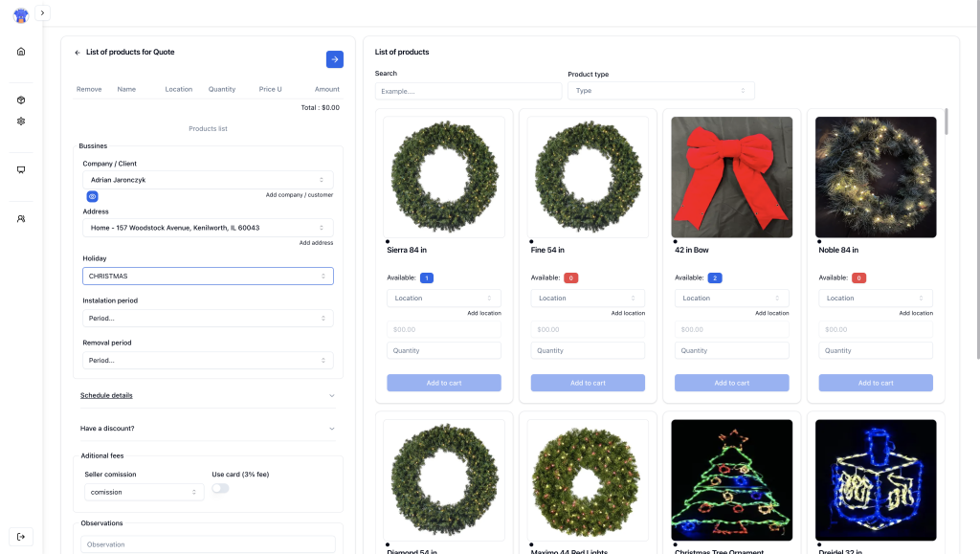Click the price field for 42 in Bow
980x554 pixels.
click(x=732, y=329)
